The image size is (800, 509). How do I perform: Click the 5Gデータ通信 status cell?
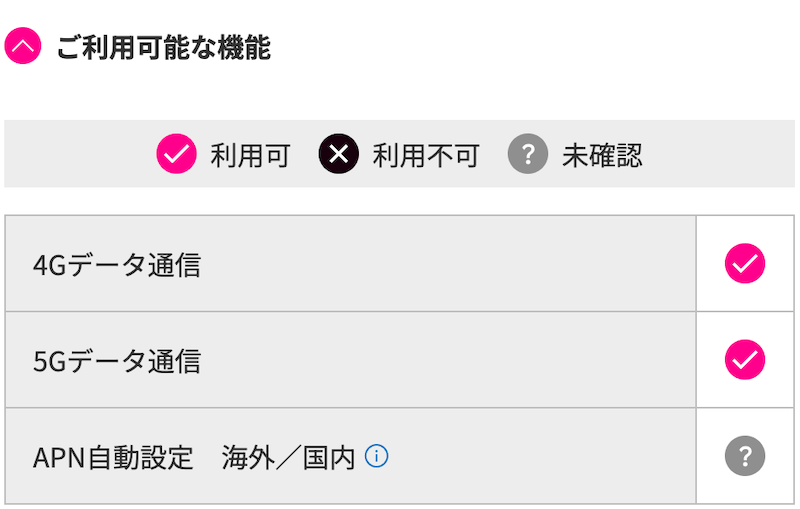pyautogui.click(x=745, y=360)
